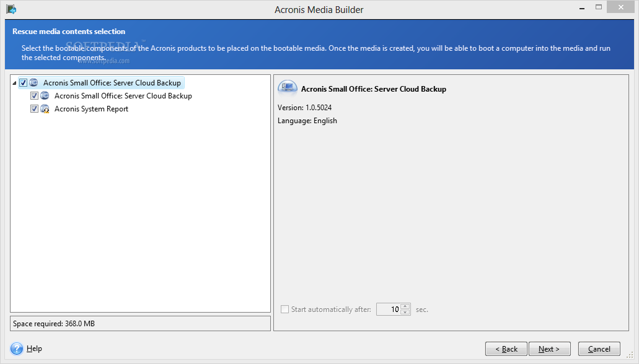Enable the Start automatically after checkbox

pos(284,310)
